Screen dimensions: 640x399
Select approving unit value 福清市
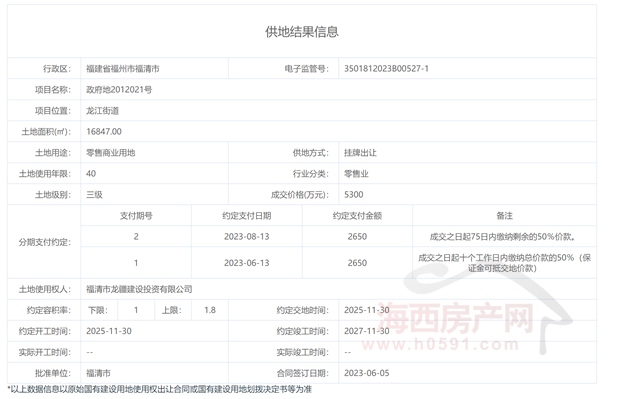point(98,373)
